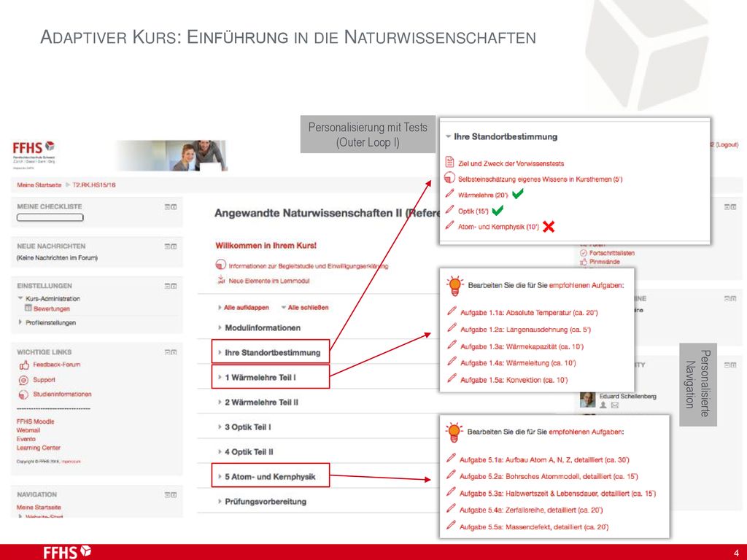Open Selbsteinschätzung eigenes Wissens in Kursthemen
747x560 pixels.
541,179
